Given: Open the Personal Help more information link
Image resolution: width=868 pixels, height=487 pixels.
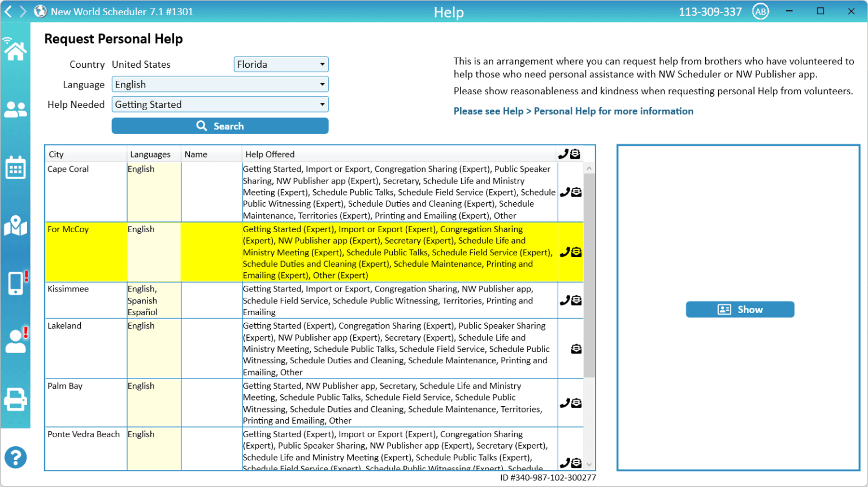Looking at the screenshot, I should pos(573,111).
